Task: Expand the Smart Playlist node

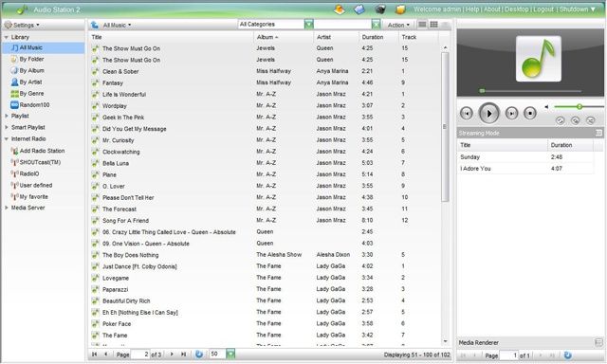Action: coord(7,127)
